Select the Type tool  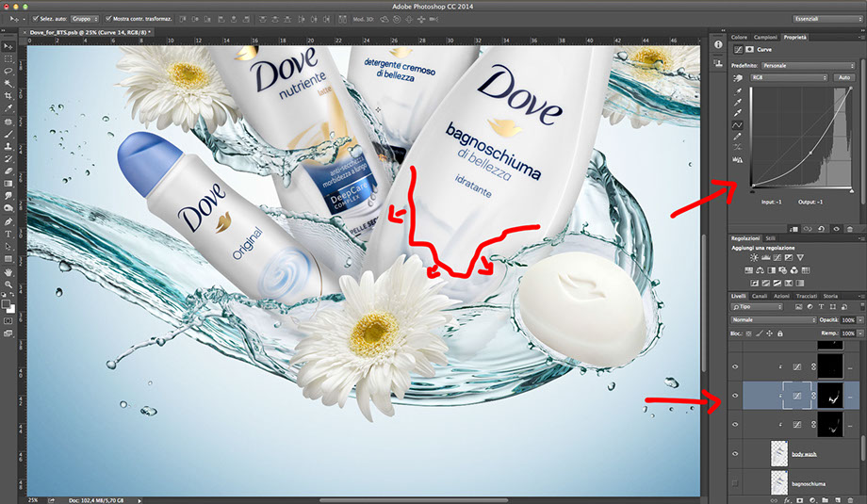point(8,234)
